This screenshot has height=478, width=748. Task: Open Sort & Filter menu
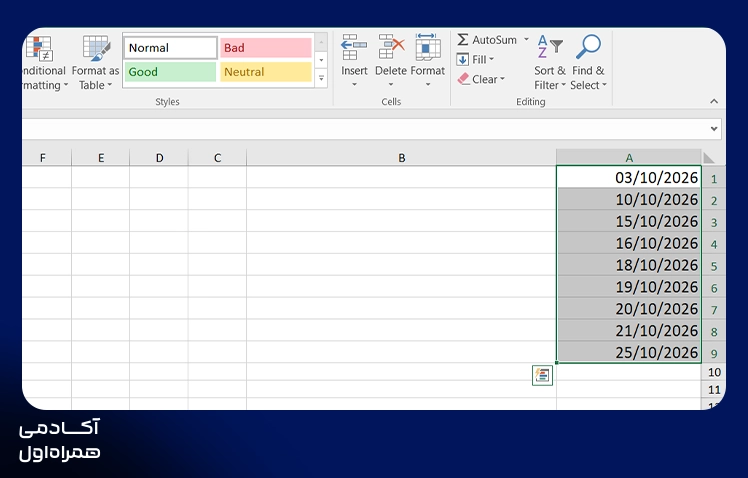click(x=550, y=62)
